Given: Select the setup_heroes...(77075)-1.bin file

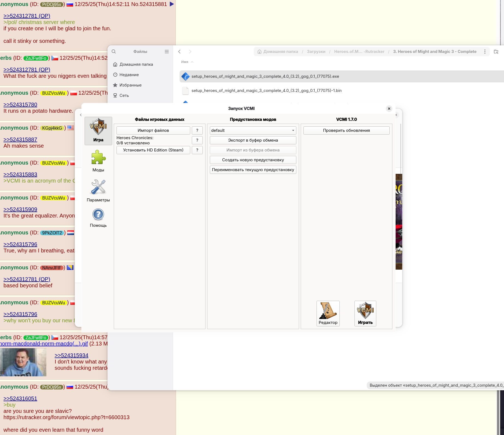Looking at the screenshot, I should click(342, 91).
